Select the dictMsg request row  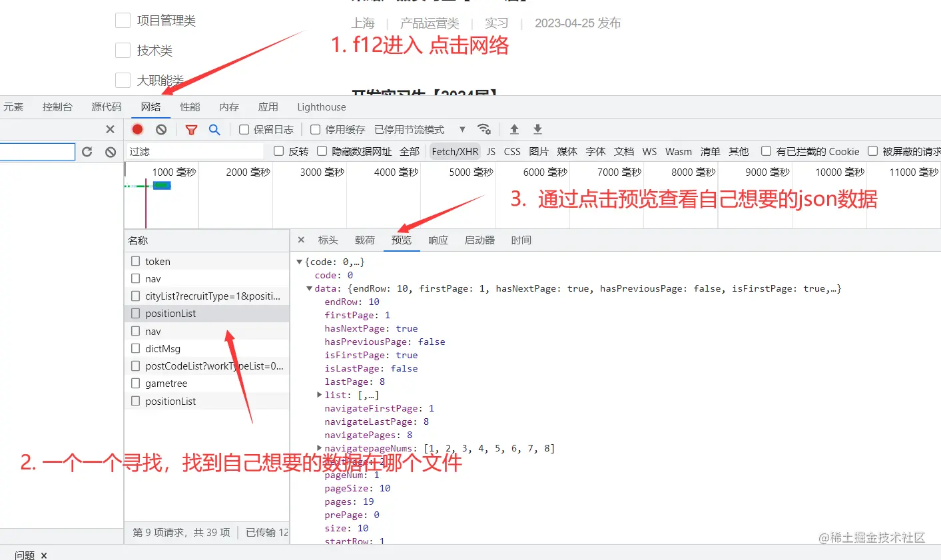click(x=206, y=348)
